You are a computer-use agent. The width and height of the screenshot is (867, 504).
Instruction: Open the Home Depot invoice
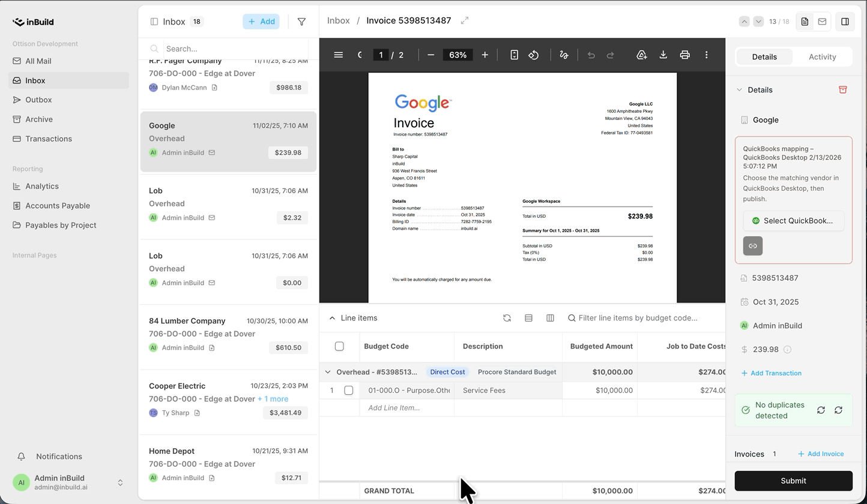(228, 465)
